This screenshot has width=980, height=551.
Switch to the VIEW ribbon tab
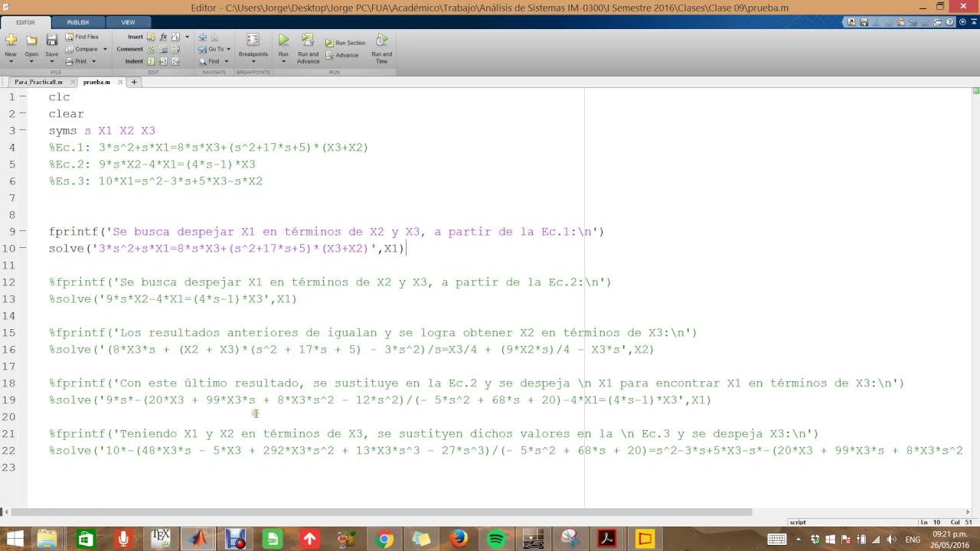coord(128,22)
